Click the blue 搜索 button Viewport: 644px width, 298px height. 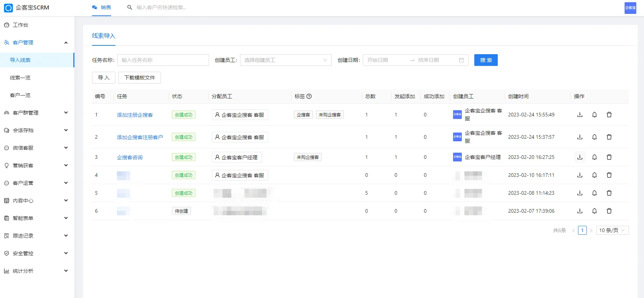(486, 60)
